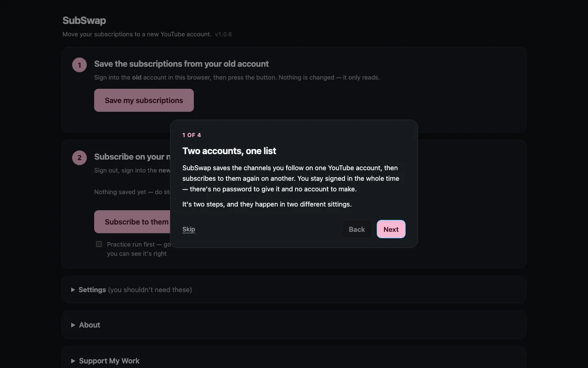The width and height of the screenshot is (588, 368).
Task: Click the v1.0.6 version label
Action: (x=223, y=34)
